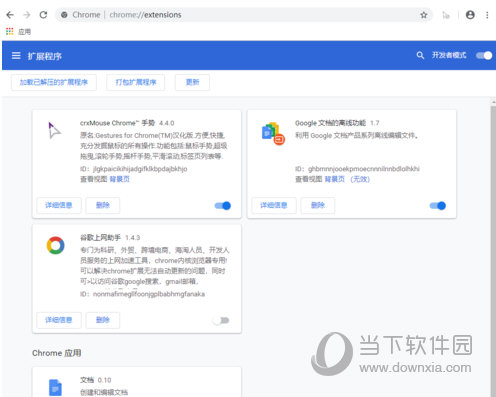Click the 应用 label in bookmarks bar
Image resolution: width=496 pixels, height=397 pixels.
[x=24, y=32]
